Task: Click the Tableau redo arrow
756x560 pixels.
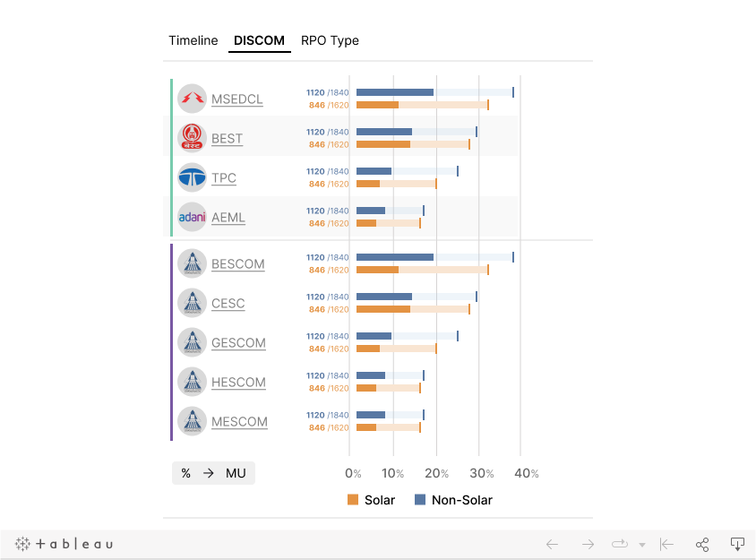Action: pos(588,544)
